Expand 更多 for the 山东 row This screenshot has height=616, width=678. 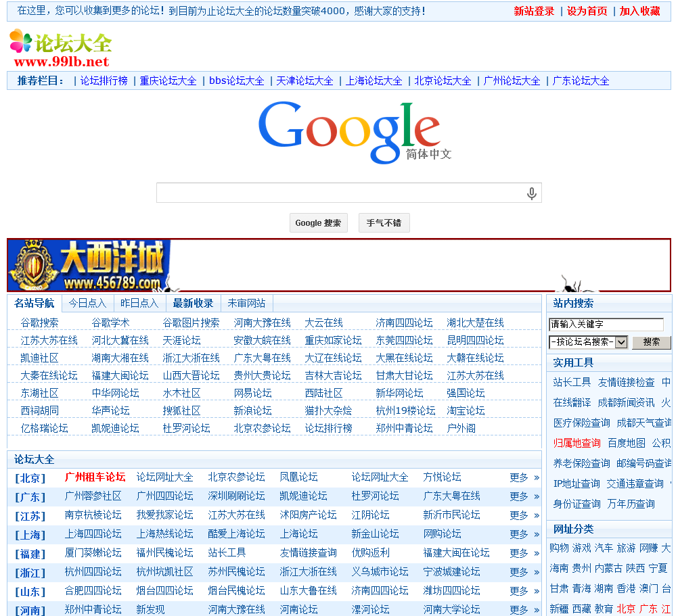click(524, 592)
